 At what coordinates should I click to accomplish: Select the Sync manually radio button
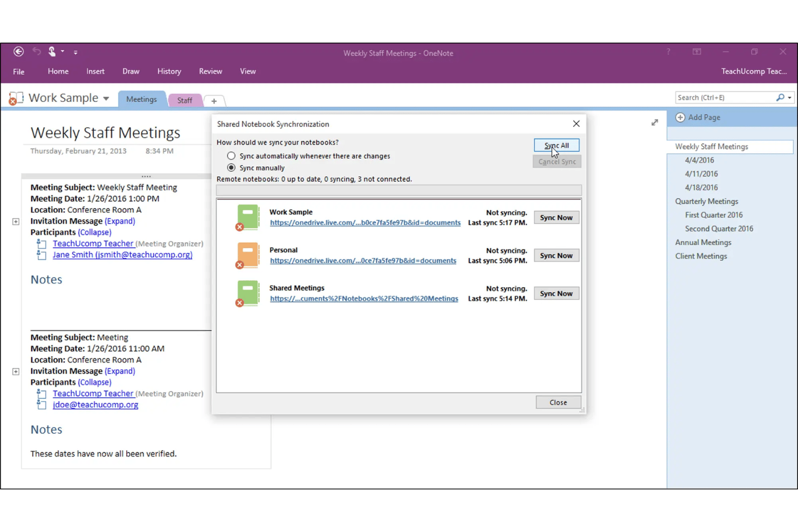[x=231, y=168]
